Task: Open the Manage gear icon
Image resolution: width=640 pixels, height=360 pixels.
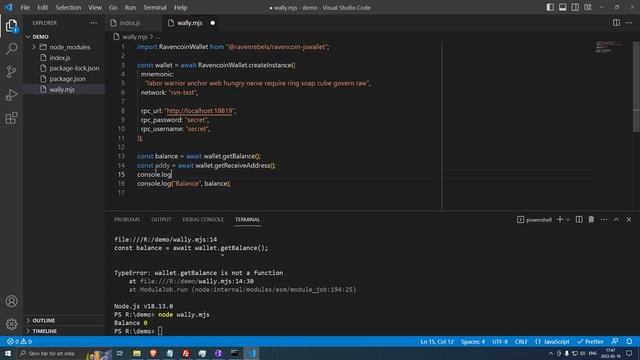Action: coord(11,324)
